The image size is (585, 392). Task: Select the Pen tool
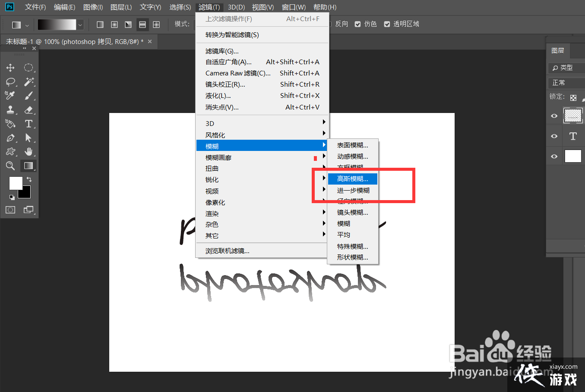click(10, 138)
